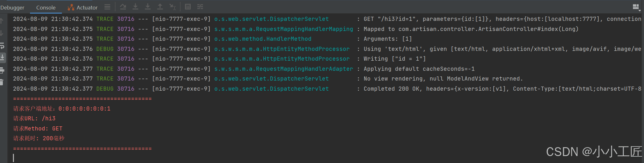The width and height of the screenshot is (644, 163).
Task: Click Show Execution Point icon
Action: coord(123,7)
